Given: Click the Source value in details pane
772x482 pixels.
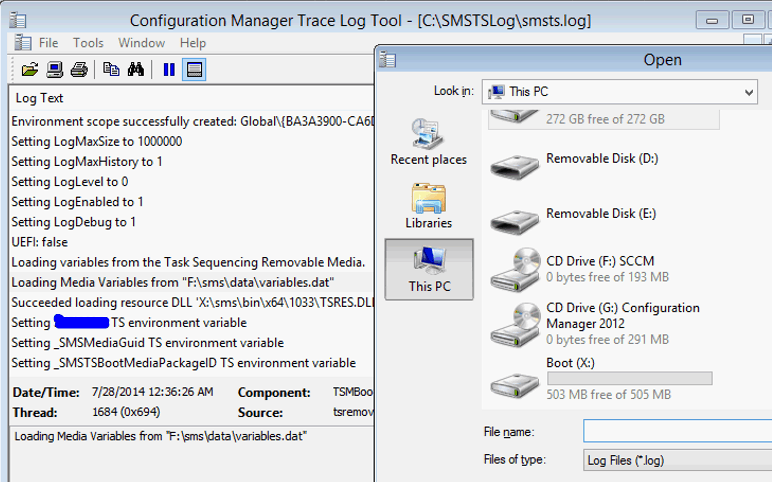Looking at the screenshot, I should coord(354,412).
